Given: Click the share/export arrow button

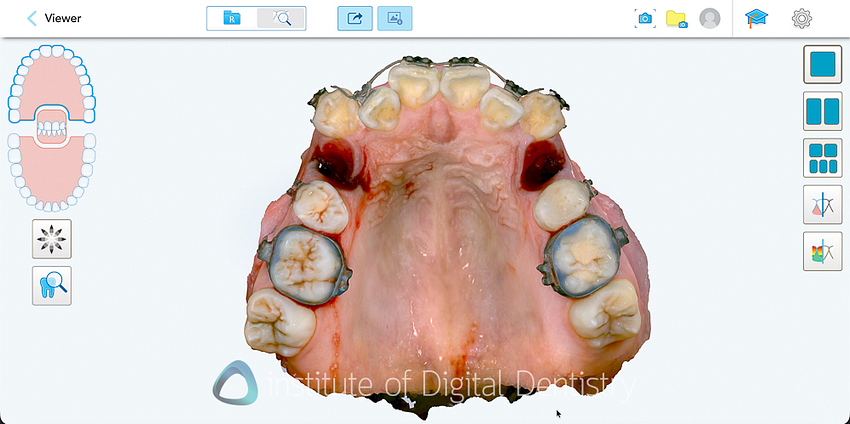Looking at the screenshot, I should click(354, 18).
